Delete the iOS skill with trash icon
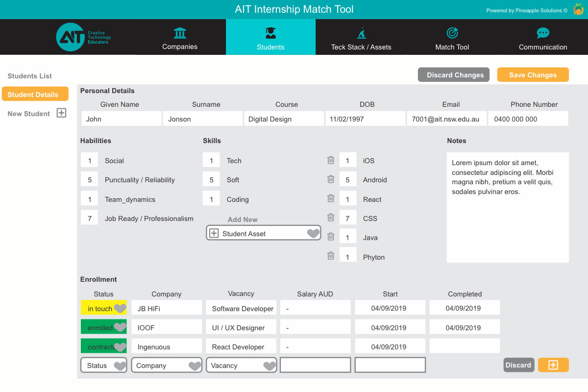The width and height of the screenshot is (588, 392). pyautogui.click(x=331, y=160)
